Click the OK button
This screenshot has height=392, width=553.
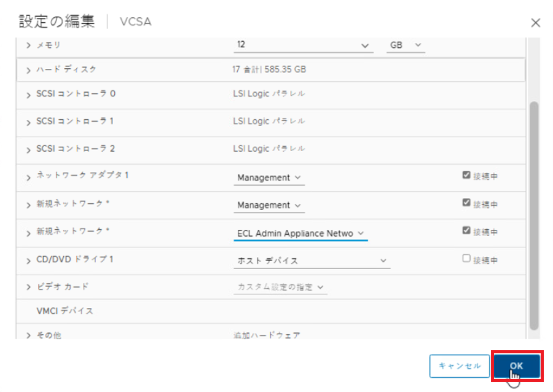(x=516, y=366)
